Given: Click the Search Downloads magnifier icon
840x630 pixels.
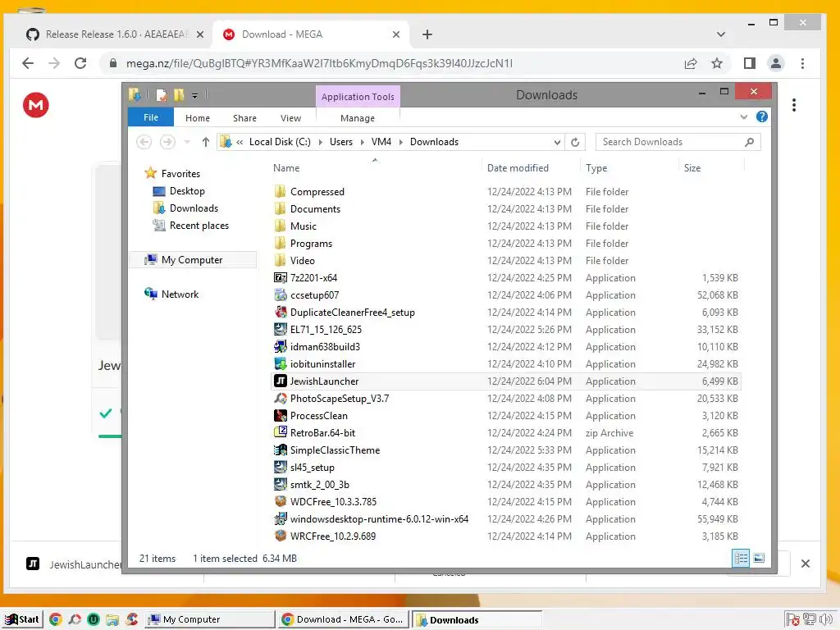Looking at the screenshot, I should (x=750, y=142).
